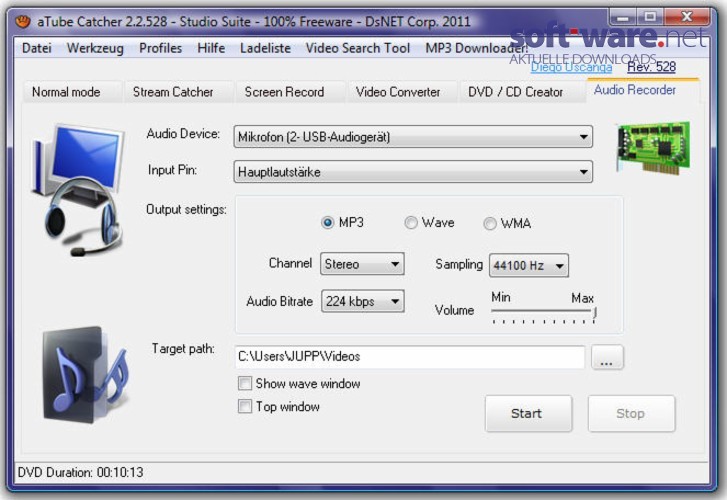Browse target path with the ... button

pyautogui.click(x=607, y=357)
